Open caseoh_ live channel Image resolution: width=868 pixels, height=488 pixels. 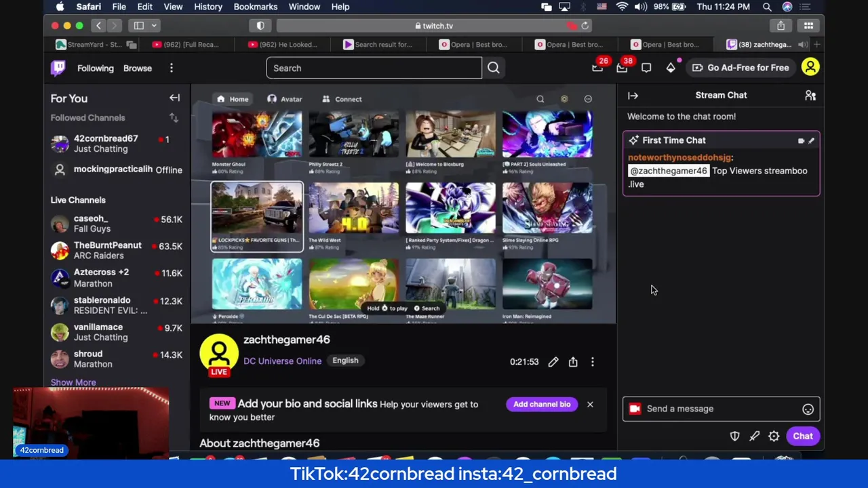click(117, 224)
